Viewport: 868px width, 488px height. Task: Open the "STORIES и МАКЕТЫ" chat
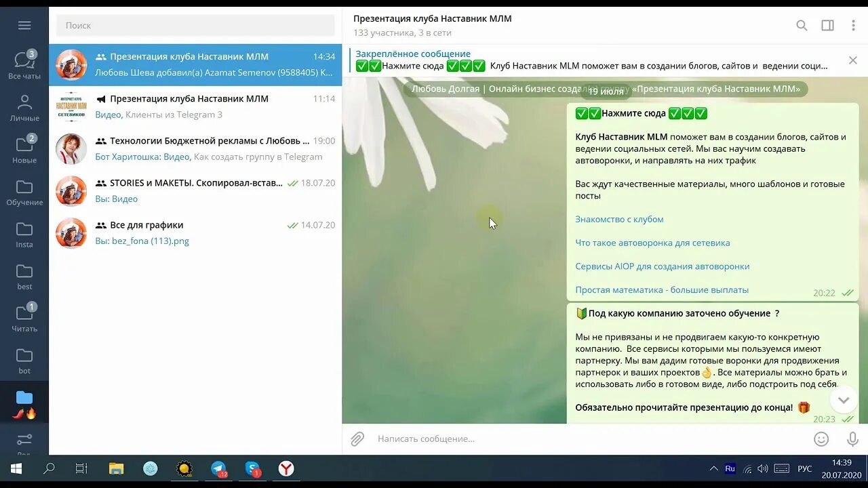[x=195, y=190]
